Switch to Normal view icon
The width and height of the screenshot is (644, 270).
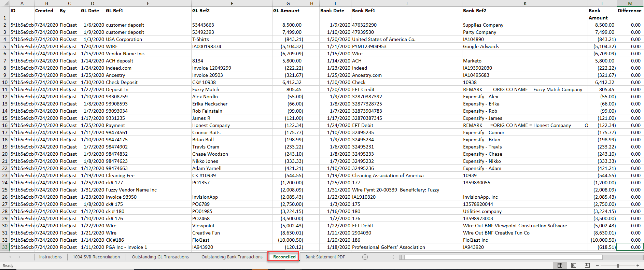click(560, 265)
